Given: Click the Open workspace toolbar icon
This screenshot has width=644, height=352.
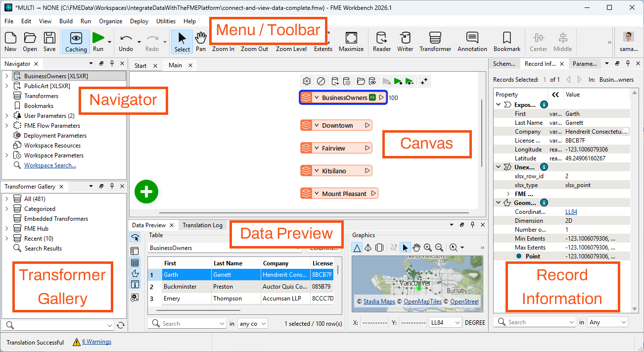Looking at the screenshot, I should [x=30, y=42].
